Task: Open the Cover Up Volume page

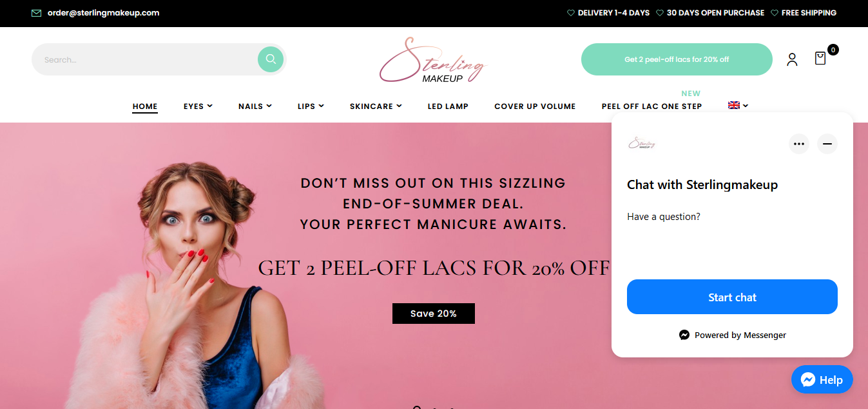Action: (x=535, y=106)
